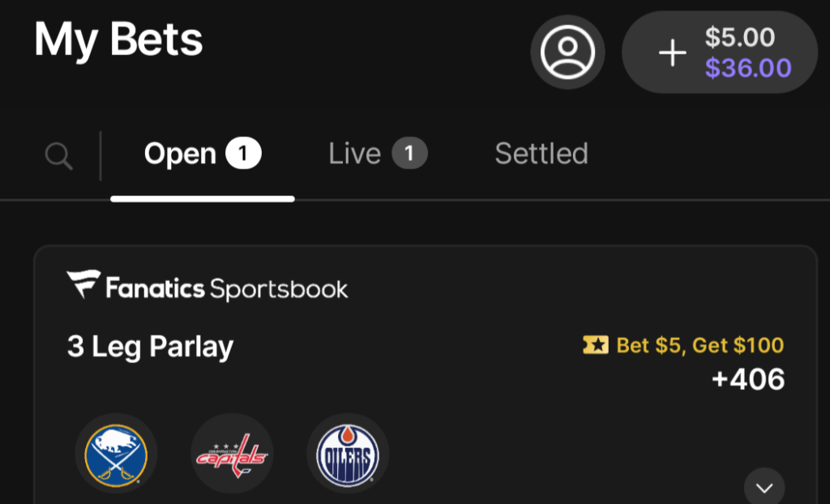Click the Open tab count badge
This screenshot has width=830, height=504.
[x=243, y=153]
